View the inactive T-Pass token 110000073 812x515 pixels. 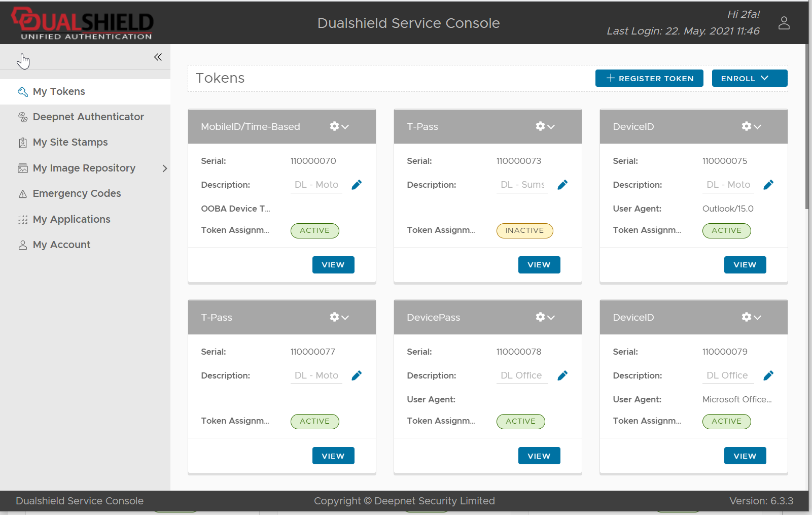point(539,265)
